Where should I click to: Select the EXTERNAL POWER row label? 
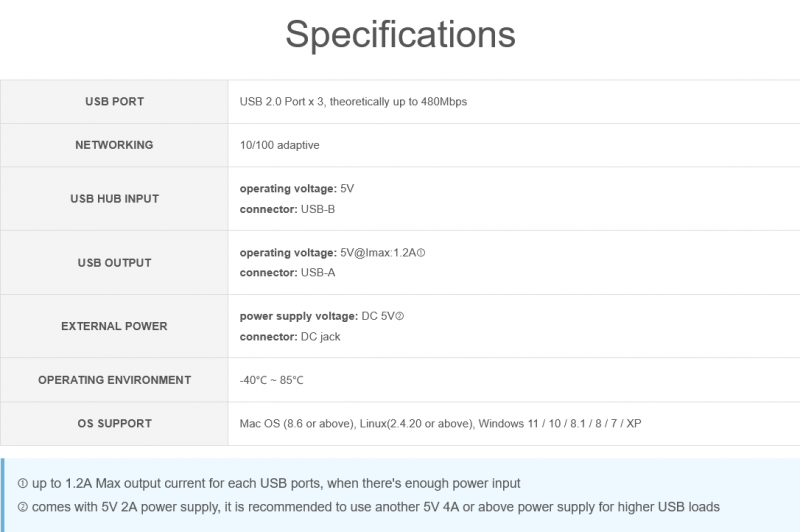114,327
